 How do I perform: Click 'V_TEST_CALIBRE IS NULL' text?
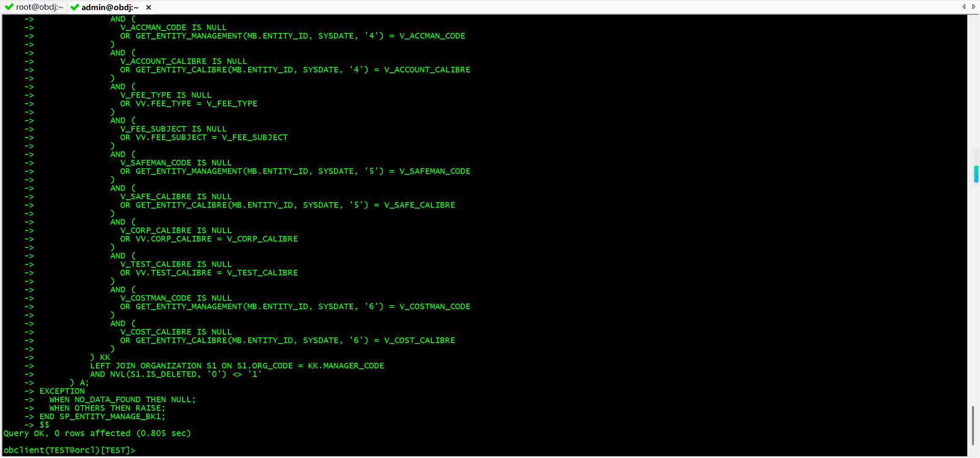(x=176, y=264)
